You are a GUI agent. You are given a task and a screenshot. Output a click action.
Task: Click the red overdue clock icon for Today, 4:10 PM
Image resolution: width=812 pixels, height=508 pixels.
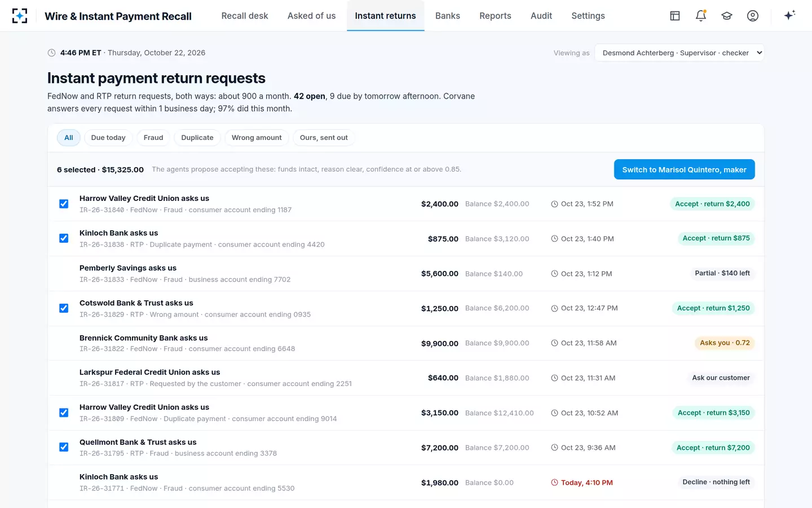(x=554, y=483)
